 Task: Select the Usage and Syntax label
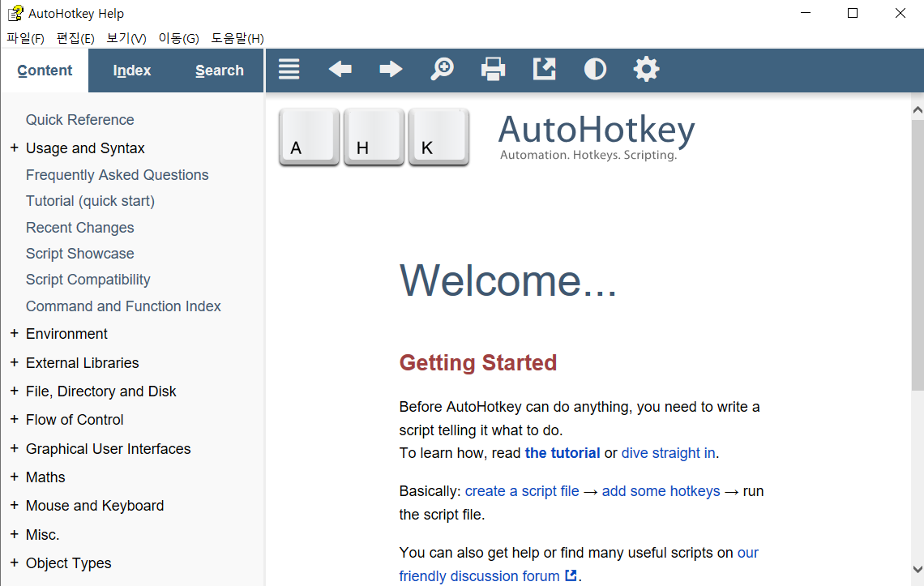pyautogui.click(x=85, y=148)
